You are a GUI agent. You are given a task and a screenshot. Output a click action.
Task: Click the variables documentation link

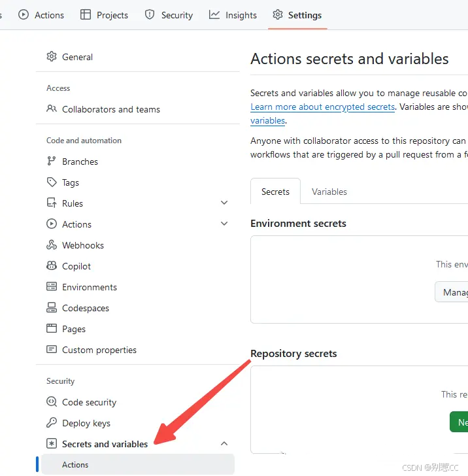268,120
